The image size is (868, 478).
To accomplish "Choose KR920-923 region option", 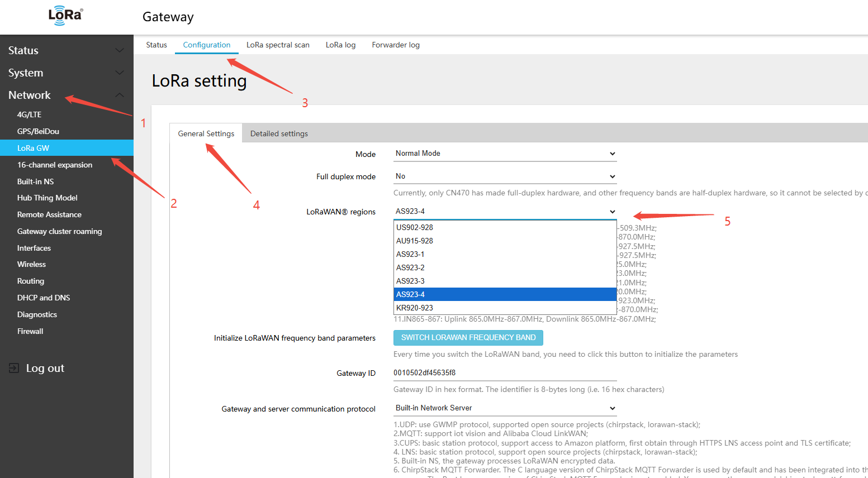I will click(415, 308).
